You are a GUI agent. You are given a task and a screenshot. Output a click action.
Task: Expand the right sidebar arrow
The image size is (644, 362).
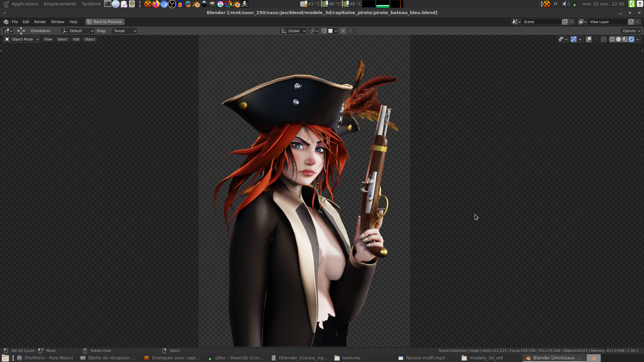coord(642,51)
